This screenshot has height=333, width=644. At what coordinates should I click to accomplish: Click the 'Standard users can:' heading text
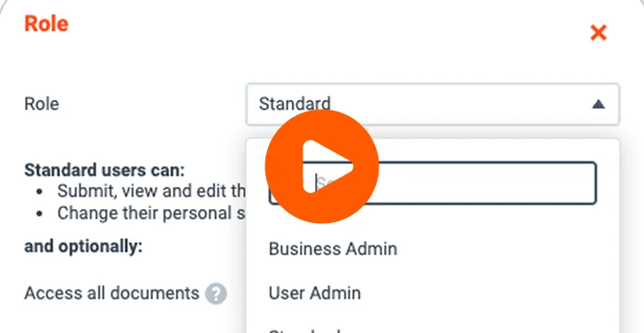tap(104, 170)
